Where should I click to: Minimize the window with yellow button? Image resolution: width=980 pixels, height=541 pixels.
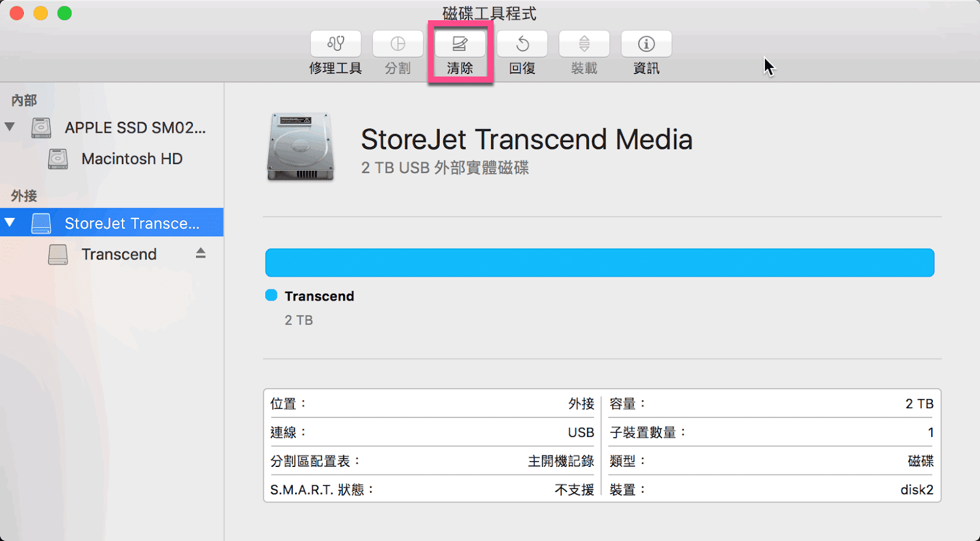41,13
